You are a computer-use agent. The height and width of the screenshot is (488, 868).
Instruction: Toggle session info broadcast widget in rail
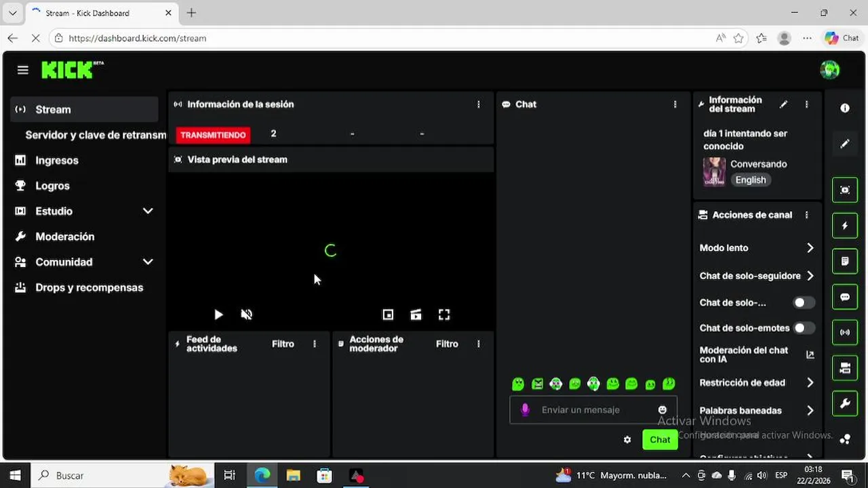(845, 332)
